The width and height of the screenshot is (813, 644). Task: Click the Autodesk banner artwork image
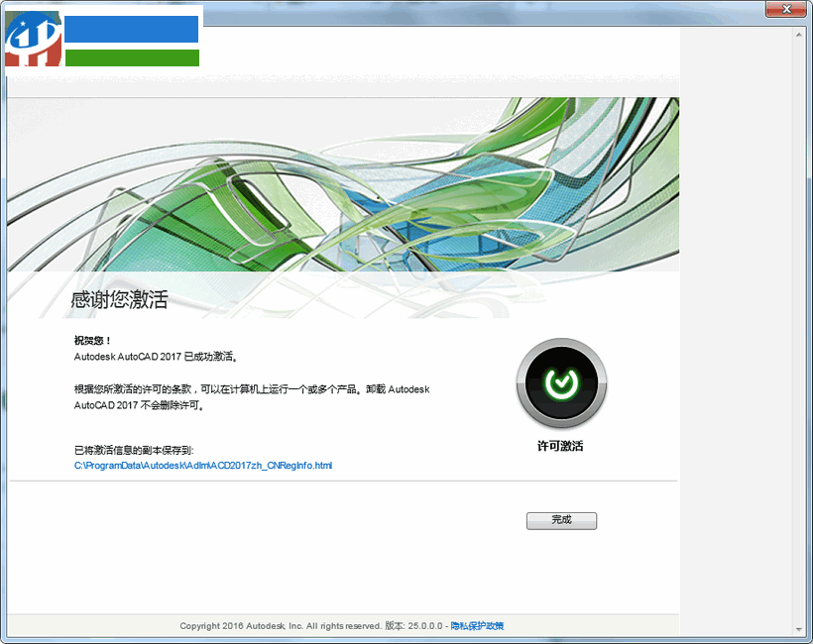(344, 183)
